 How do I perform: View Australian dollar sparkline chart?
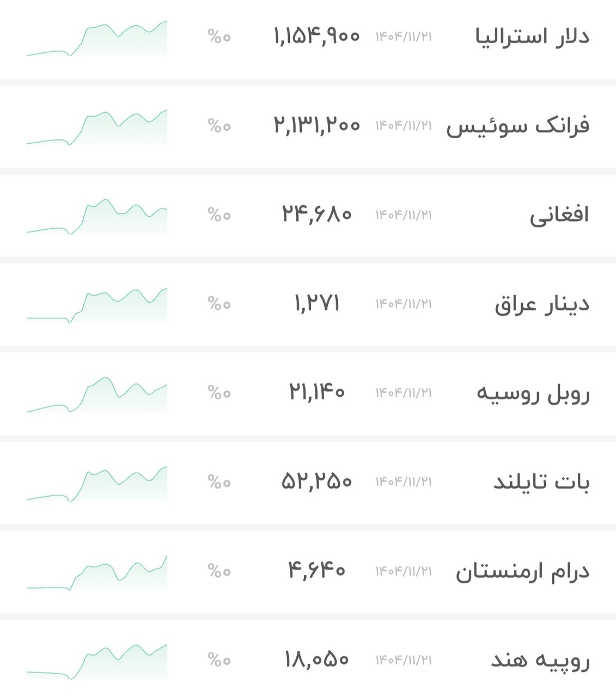pyautogui.click(x=97, y=38)
